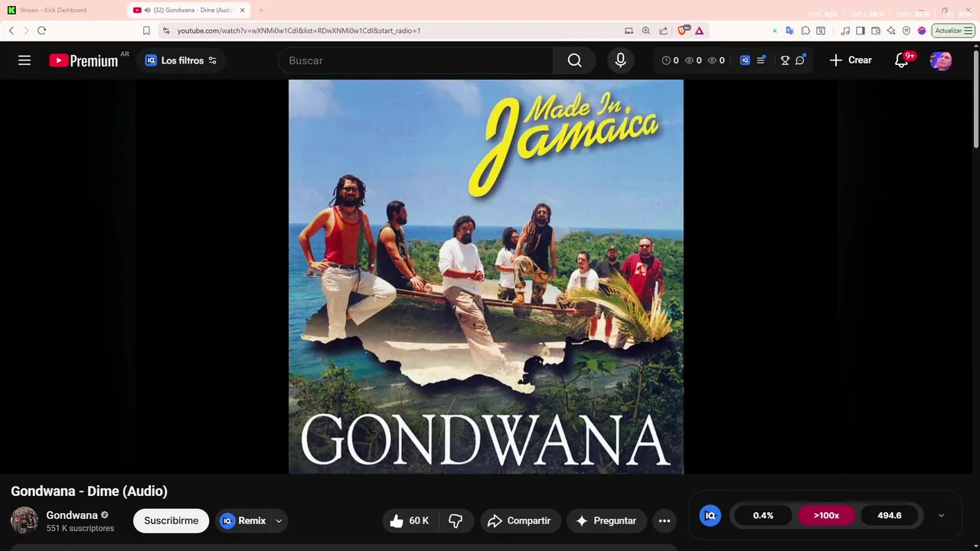Open Brave Rewards triangle icon

pos(699,31)
